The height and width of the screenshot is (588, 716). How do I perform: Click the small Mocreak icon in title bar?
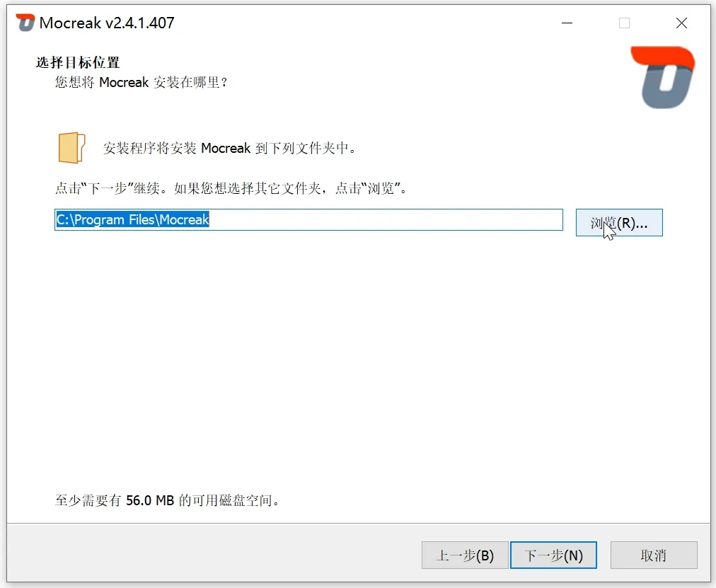25,23
